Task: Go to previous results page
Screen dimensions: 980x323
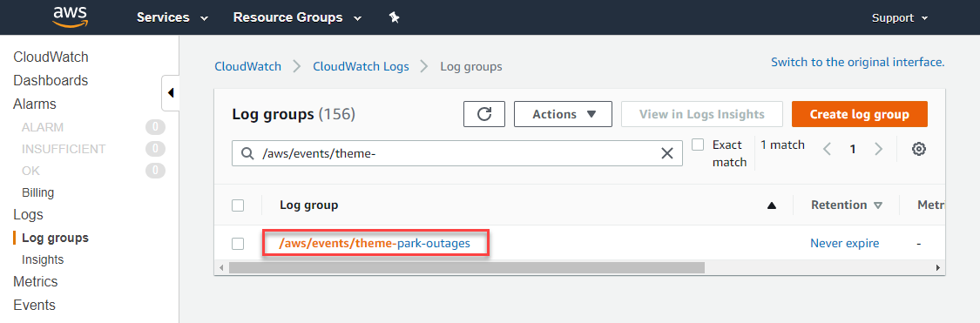Action: pyautogui.click(x=827, y=150)
